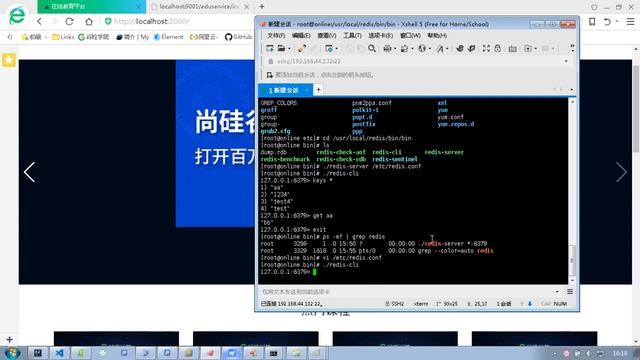This screenshot has width=640, height=360.
Task: Launch Xftp from the Xshell toolbar
Action: pos(460,49)
